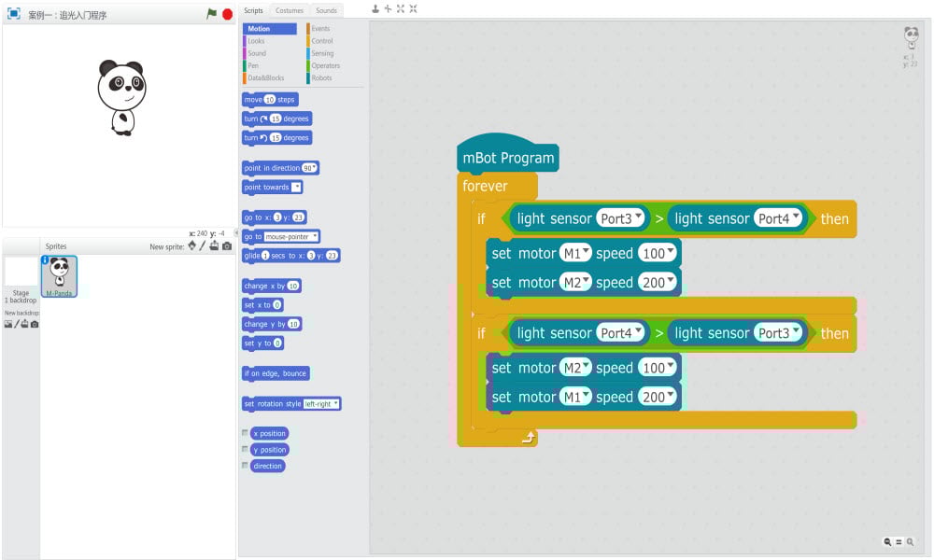Tick the direction reporter checkbox
Image resolution: width=934 pixels, height=560 pixels.
click(x=246, y=466)
